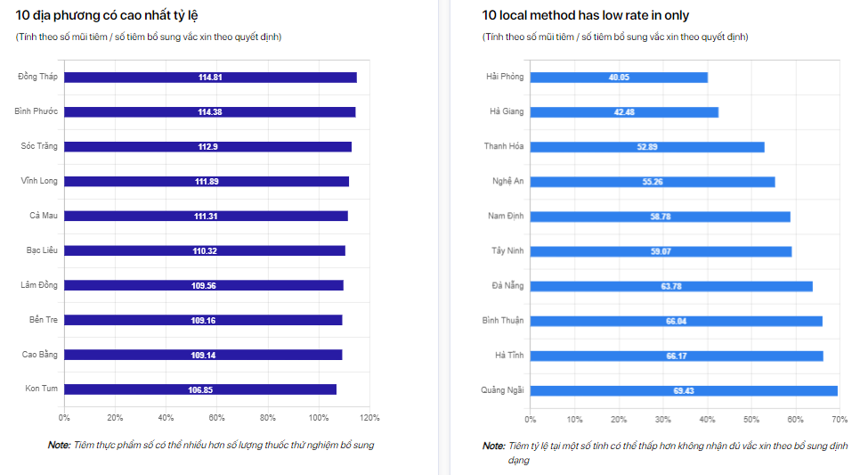Screen dimensions: 868x475
Task: Click the Thanh Hóa bar valued 52.89
Action: pyautogui.click(x=647, y=147)
